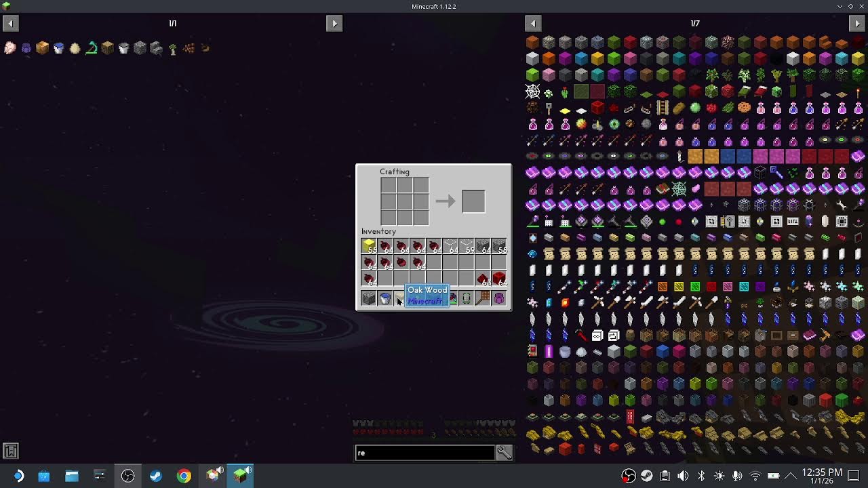Screen dimensions: 868x488
Task: Click the "Inventory" label
Action: click(378, 232)
